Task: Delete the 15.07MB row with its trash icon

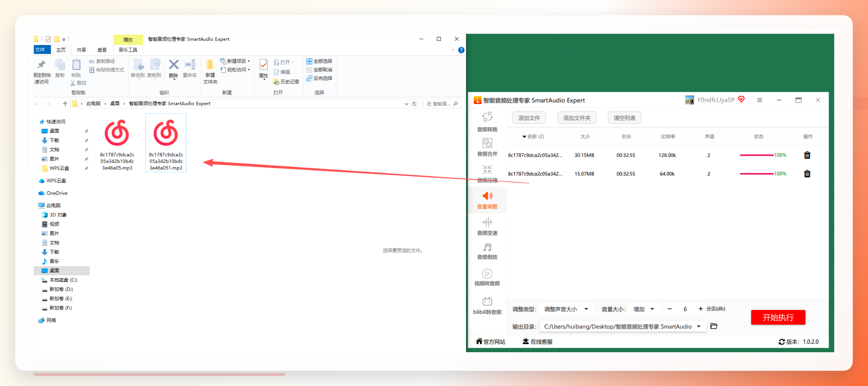Action: point(807,174)
